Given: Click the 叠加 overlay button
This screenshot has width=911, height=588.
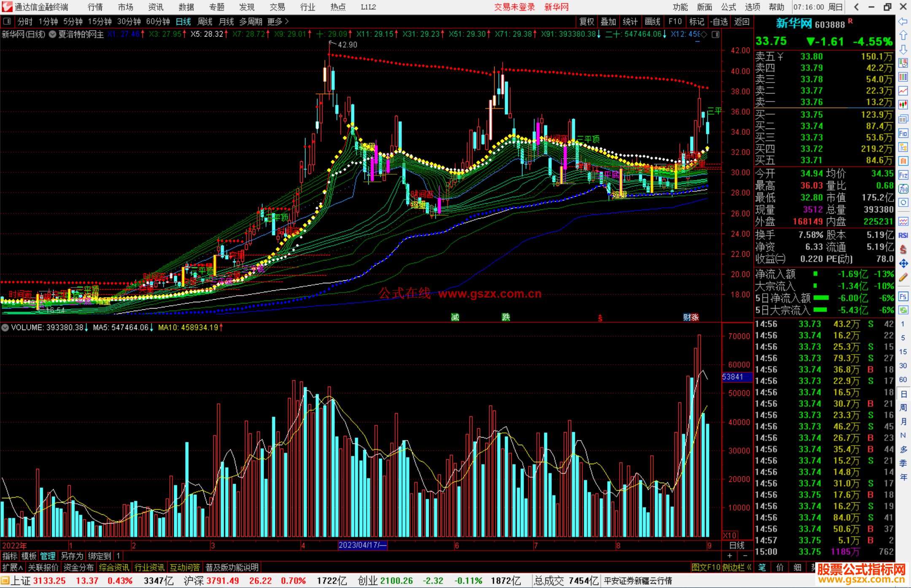Looking at the screenshot, I should pyautogui.click(x=608, y=21).
